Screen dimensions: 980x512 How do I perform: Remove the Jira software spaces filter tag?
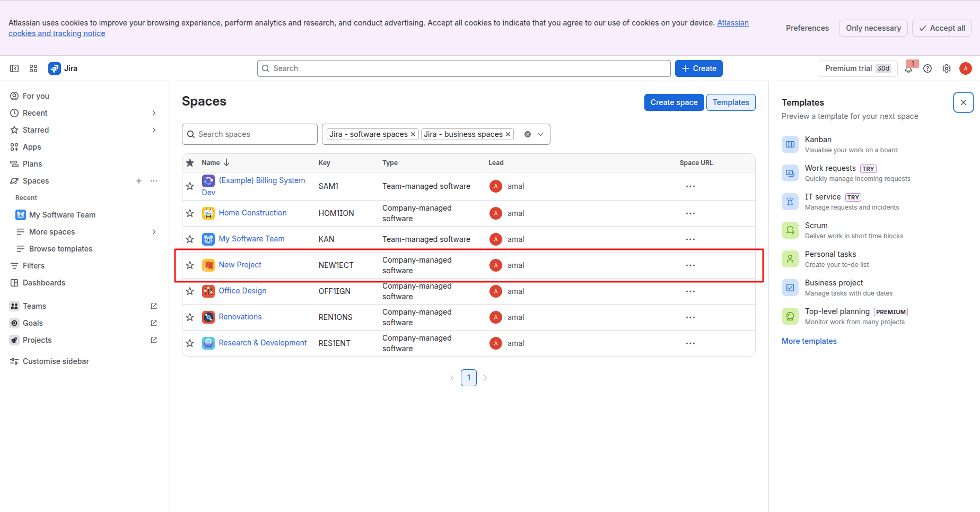click(413, 134)
